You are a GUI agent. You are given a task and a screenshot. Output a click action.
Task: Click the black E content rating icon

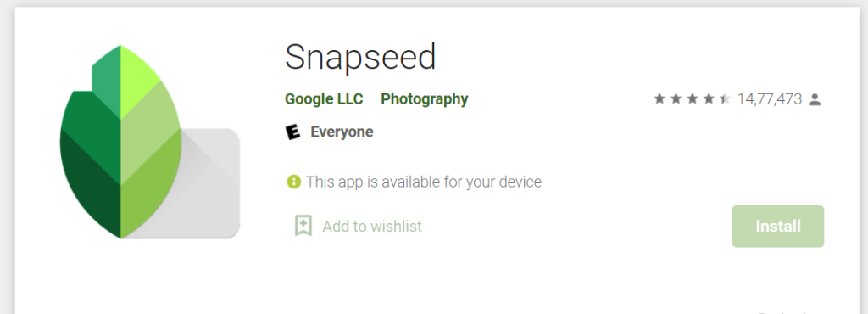click(x=292, y=132)
